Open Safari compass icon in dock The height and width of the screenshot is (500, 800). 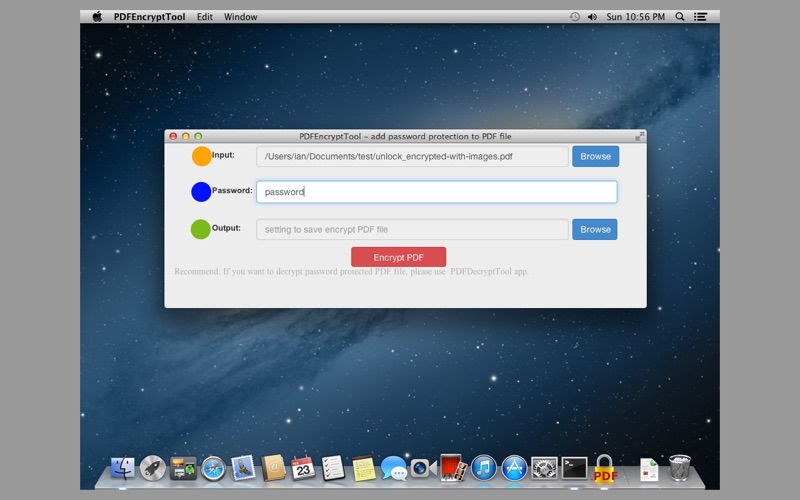(213, 468)
